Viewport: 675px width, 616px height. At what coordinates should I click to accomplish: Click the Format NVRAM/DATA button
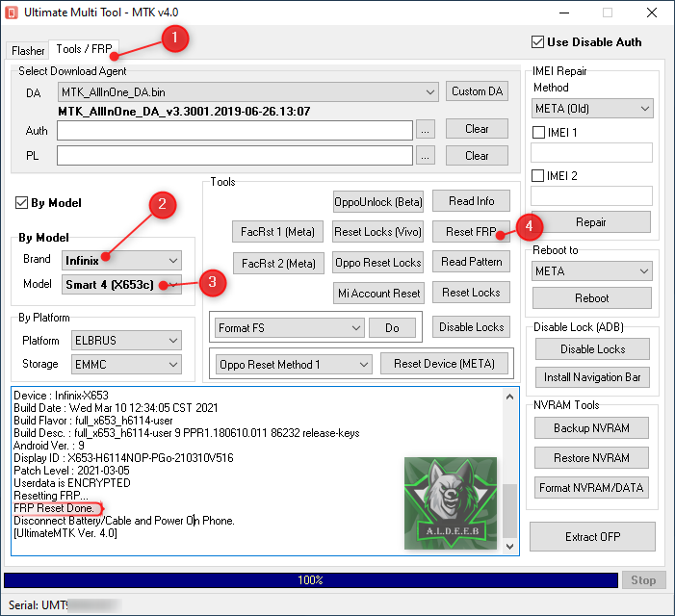coord(591,488)
